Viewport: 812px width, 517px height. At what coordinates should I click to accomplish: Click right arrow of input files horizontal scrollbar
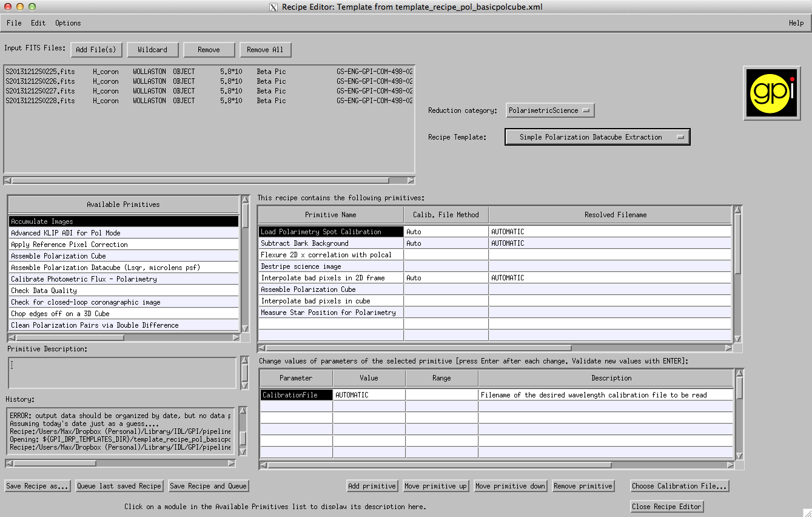click(x=411, y=180)
